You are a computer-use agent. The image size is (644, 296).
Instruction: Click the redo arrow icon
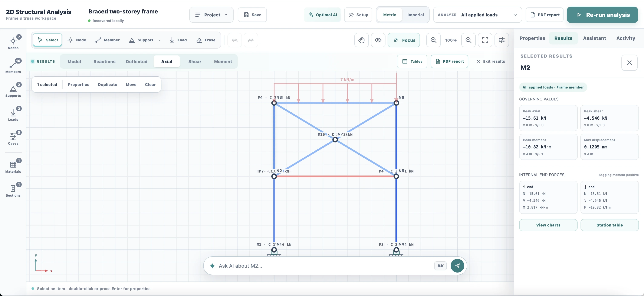[x=251, y=40]
